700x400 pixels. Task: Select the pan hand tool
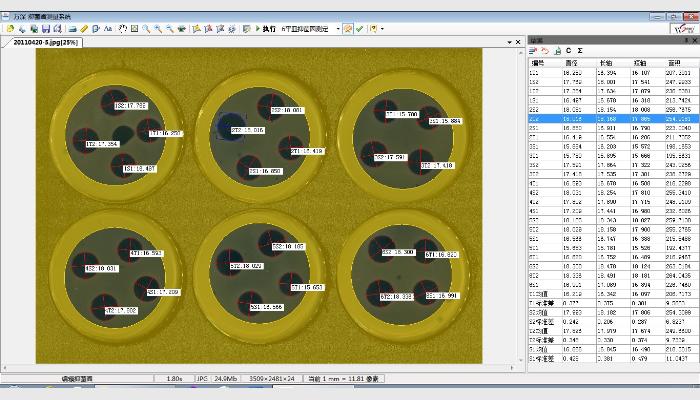point(122,29)
